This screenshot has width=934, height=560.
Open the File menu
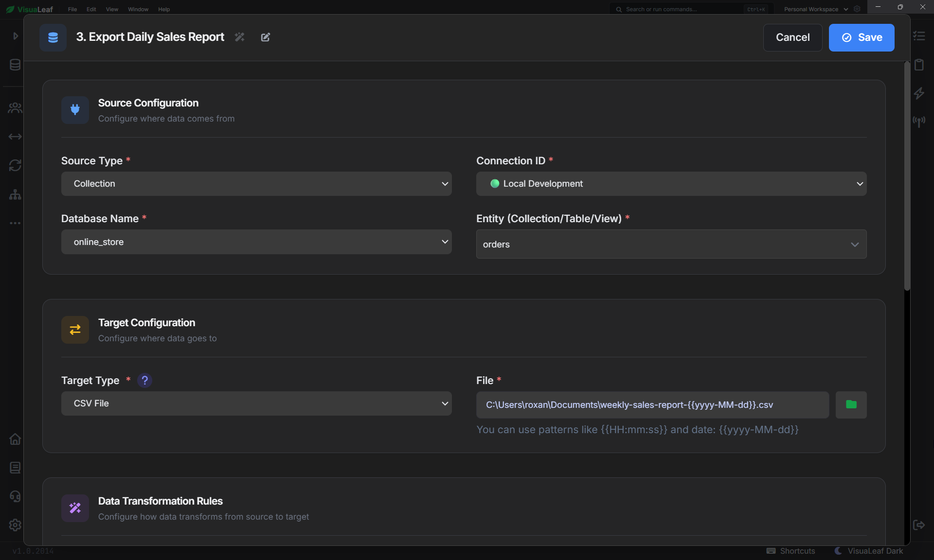pos(72,9)
